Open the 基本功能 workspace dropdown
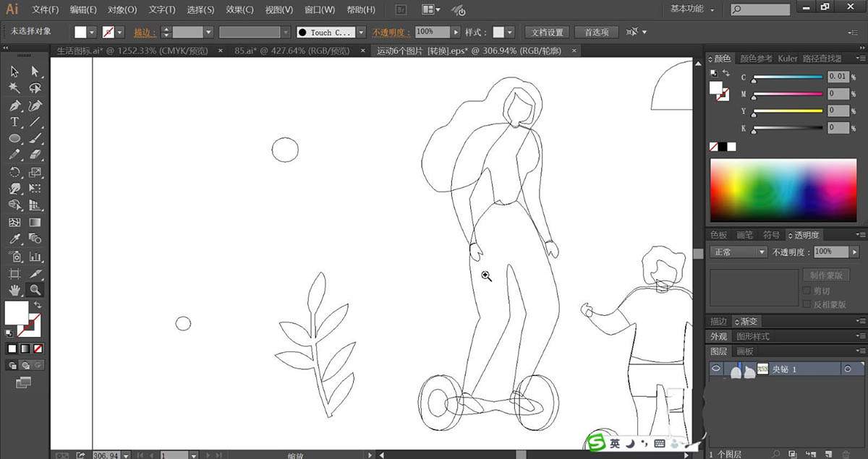Screen dimensions: 868x459 [x=692, y=9]
